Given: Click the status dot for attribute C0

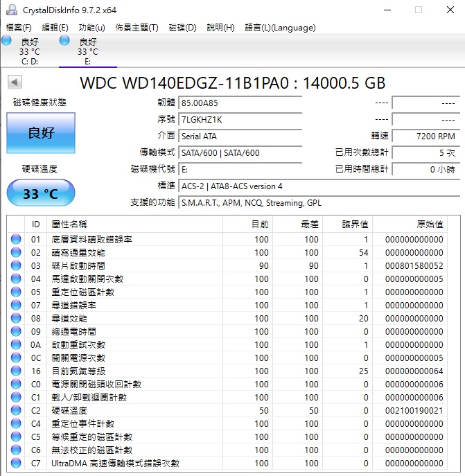Looking at the screenshot, I should (x=16, y=384).
